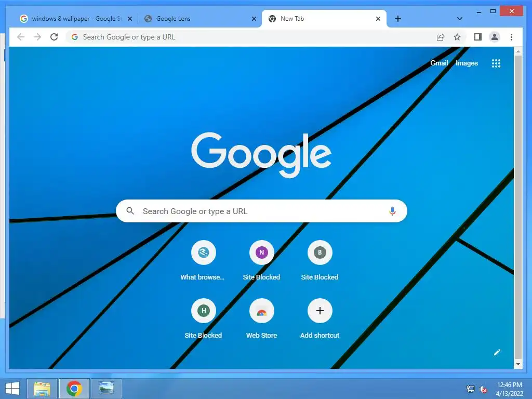Open the Site Blocked shortcut with H icon

tap(203, 311)
